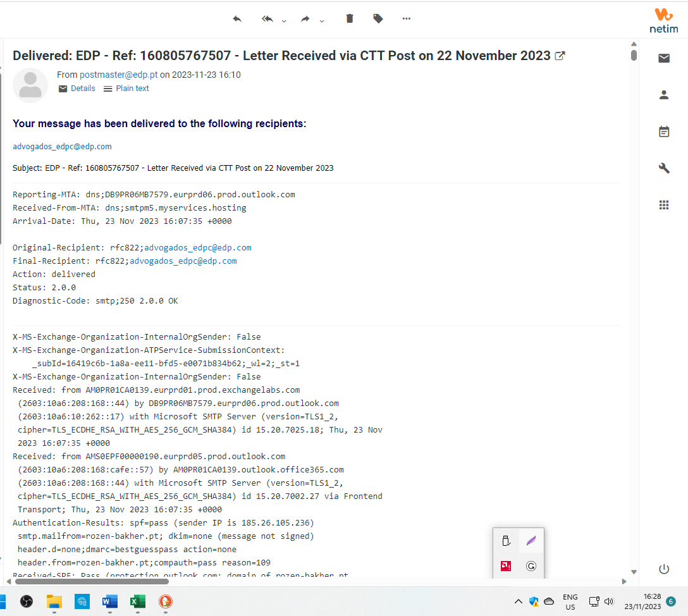Collapse the hidden tray icons chevron
688x616 pixels.
[518, 601]
